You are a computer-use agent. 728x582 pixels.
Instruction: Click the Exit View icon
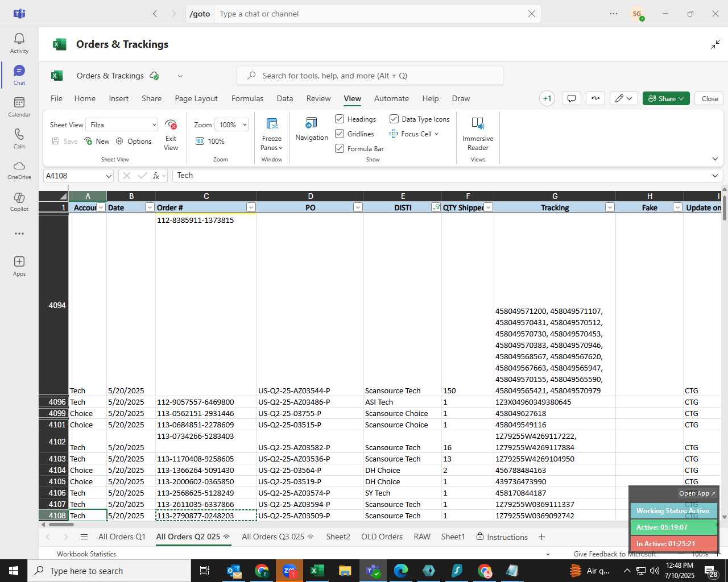pos(171,124)
